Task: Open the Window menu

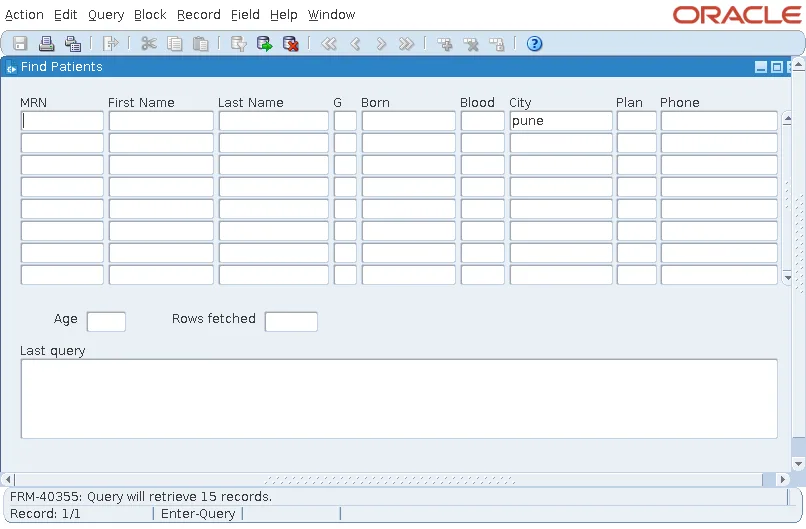Action: 332,15
